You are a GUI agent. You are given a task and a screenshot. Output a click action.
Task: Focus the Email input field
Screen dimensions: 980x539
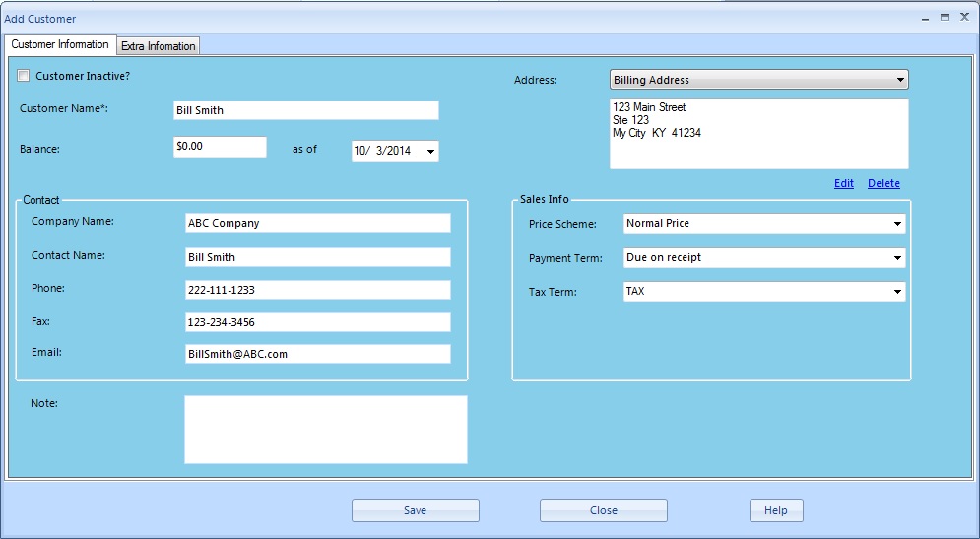[x=317, y=354]
